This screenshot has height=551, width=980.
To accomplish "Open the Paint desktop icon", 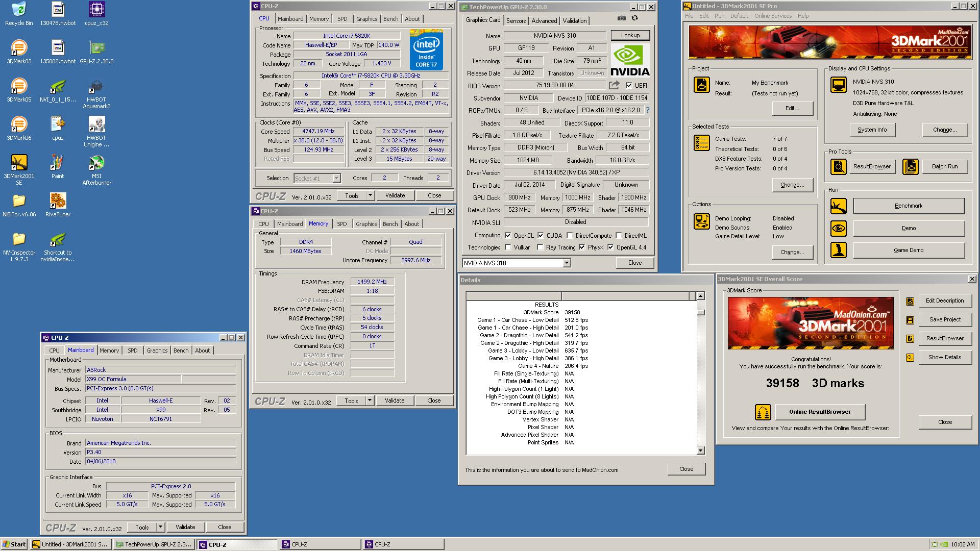I will (58, 167).
